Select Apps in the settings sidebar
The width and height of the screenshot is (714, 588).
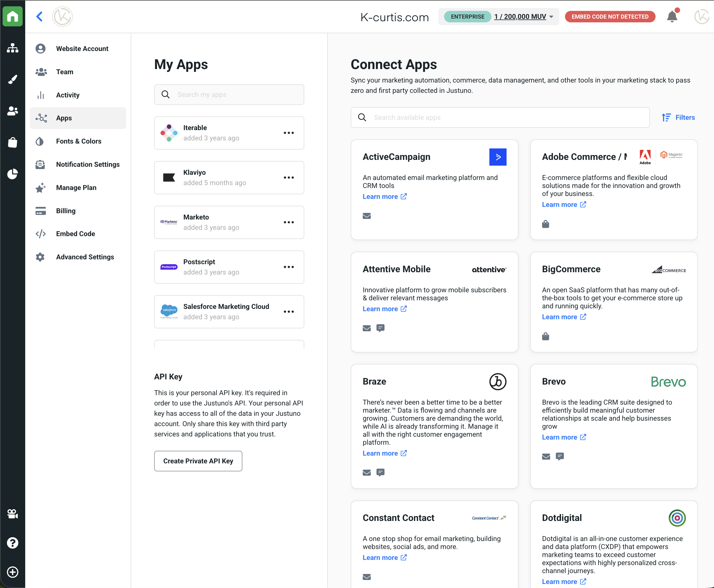coord(78,118)
